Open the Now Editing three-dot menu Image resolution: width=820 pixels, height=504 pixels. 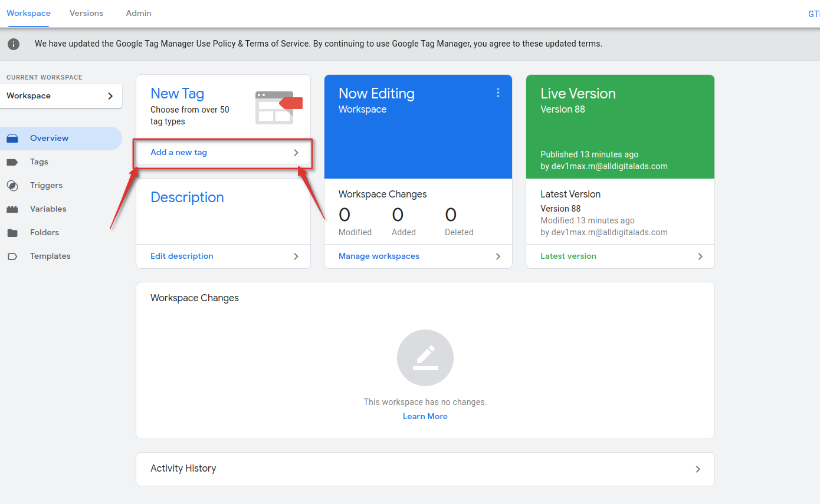(x=498, y=93)
